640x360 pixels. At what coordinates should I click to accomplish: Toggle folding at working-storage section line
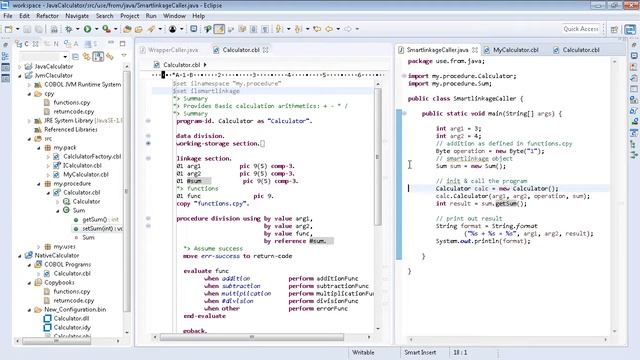click(148, 143)
